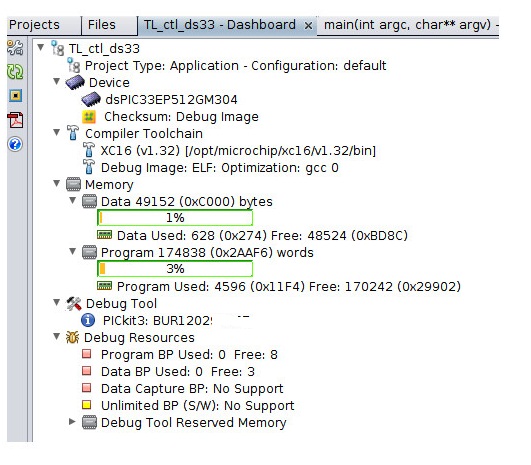
Task: Click the Compiler Toolchain hammer icon
Action: [73, 133]
